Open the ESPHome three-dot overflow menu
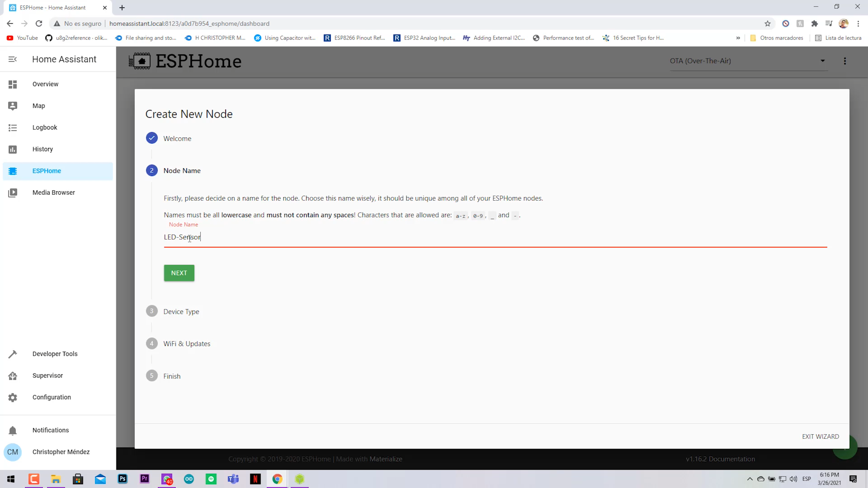The width and height of the screenshot is (868, 488). tap(845, 61)
